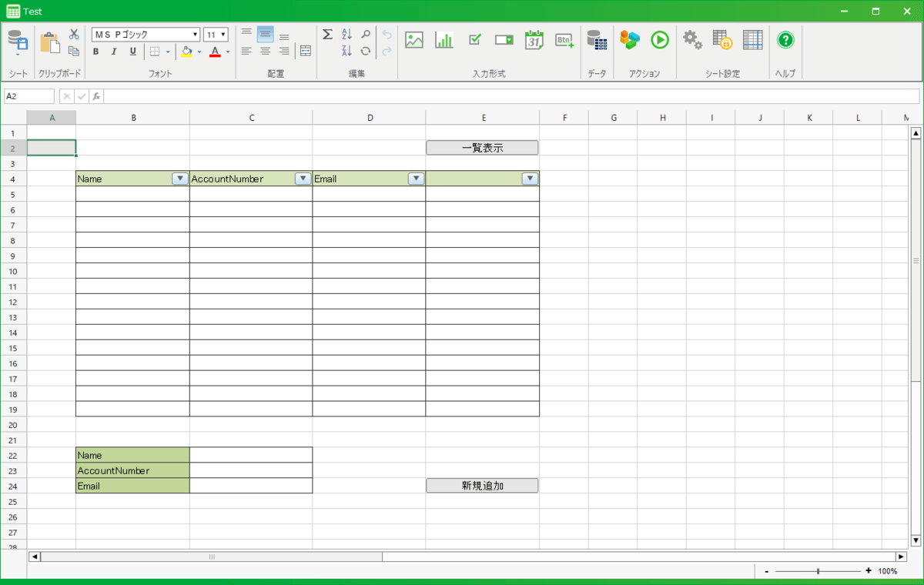
Task: Open the font size 11 dropdown
Action: pyautogui.click(x=216, y=35)
